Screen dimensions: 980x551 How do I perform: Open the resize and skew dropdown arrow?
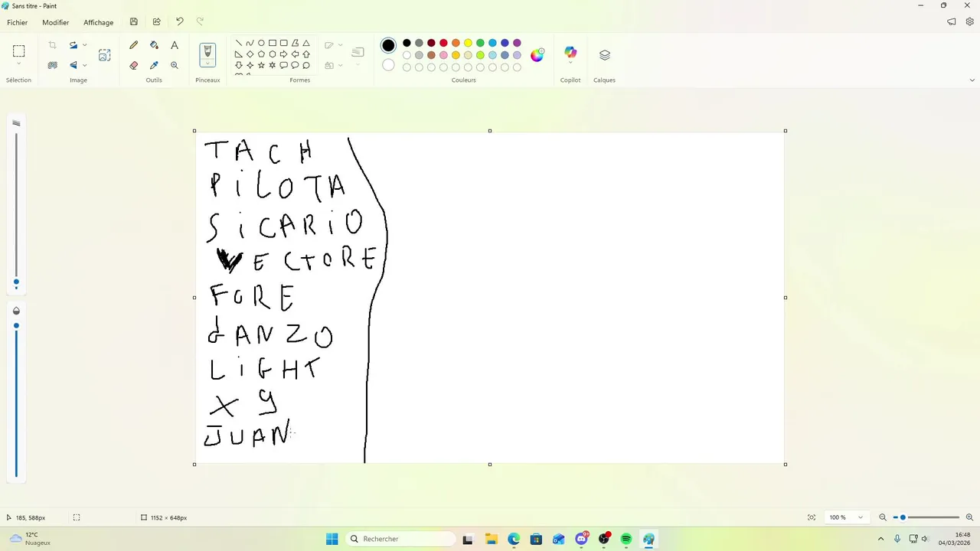point(84,45)
